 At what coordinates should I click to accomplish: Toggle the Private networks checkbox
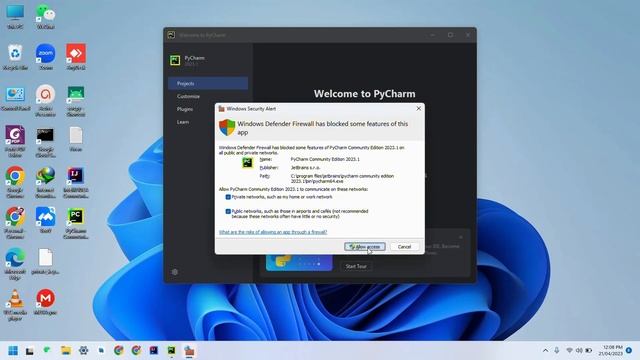coord(228,197)
